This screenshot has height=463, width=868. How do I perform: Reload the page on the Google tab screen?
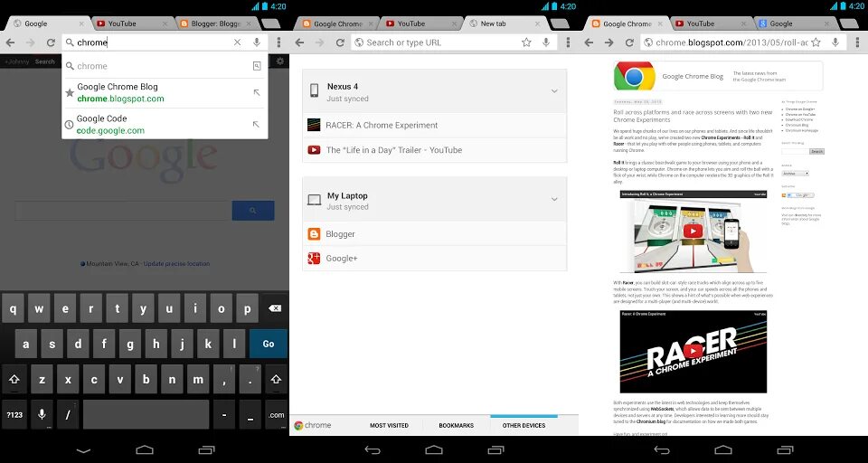(x=51, y=43)
